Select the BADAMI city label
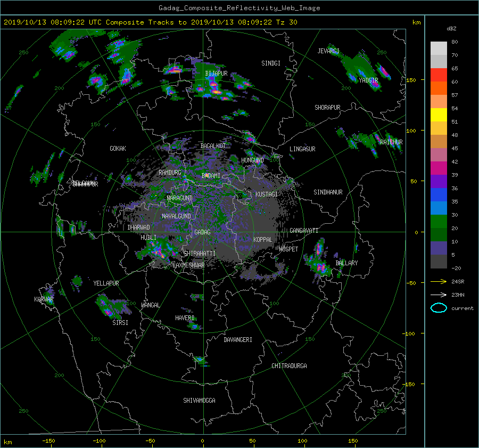 tap(211, 176)
